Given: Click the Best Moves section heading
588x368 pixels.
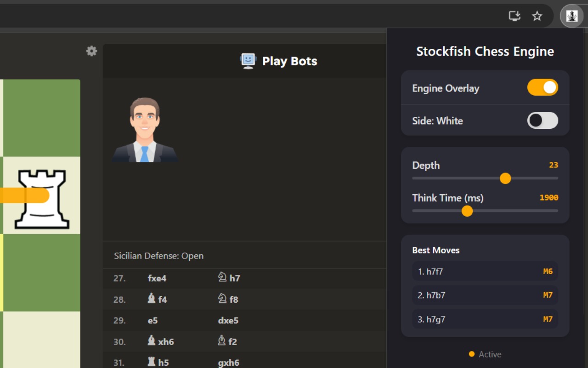Looking at the screenshot, I should coord(436,250).
